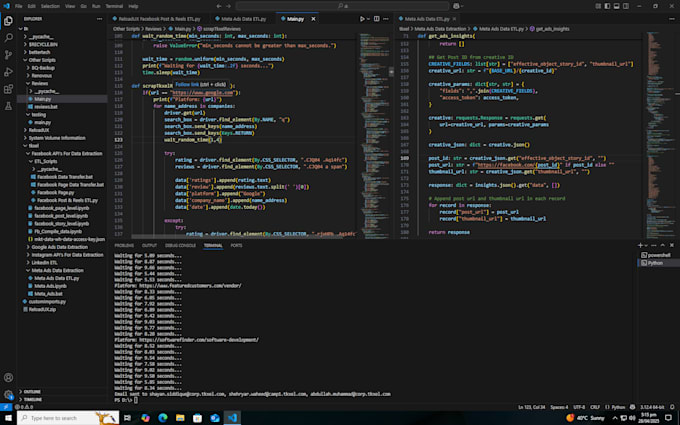Image resolution: width=680 pixels, height=425 pixels.
Task: Open File Explorer from taskbar
Action: (x=180, y=418)
